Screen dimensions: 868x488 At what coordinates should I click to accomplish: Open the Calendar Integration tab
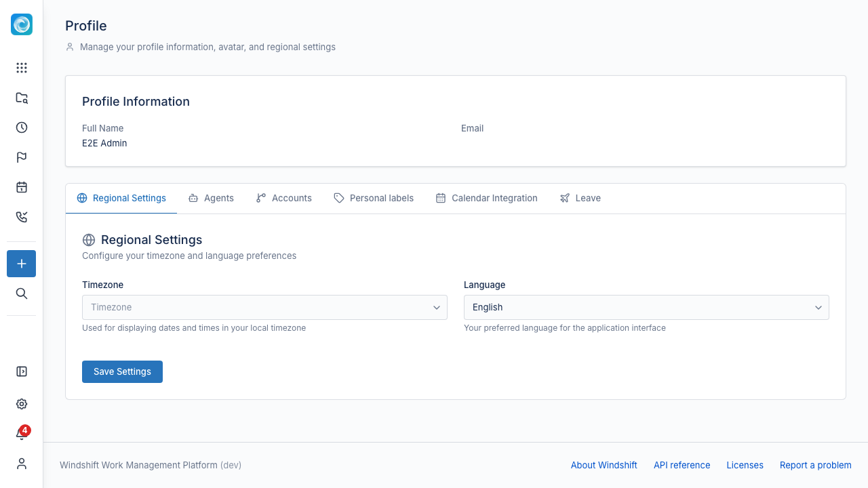[x=486, y=199]
